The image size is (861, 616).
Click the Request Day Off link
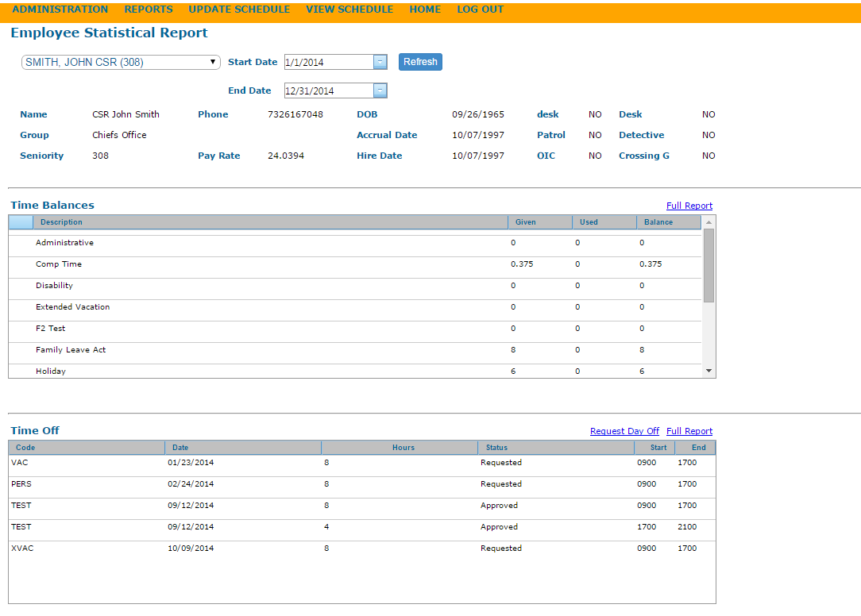point(624,431)
